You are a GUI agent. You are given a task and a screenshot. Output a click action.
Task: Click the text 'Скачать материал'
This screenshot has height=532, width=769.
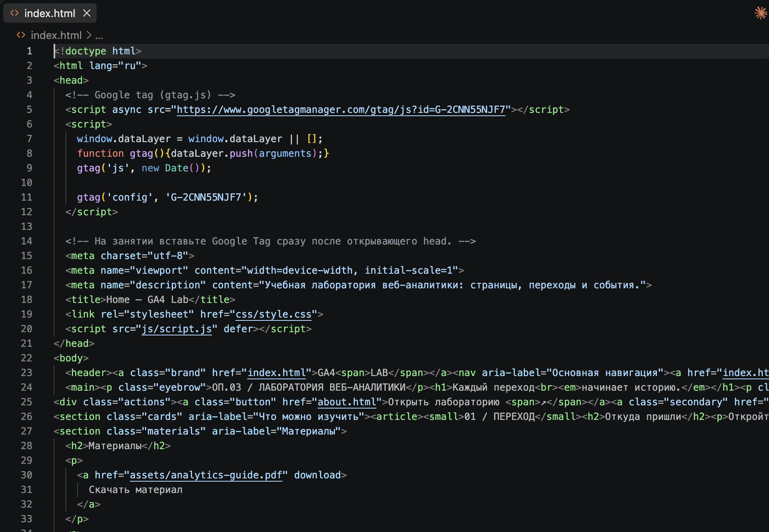(136, 490)
